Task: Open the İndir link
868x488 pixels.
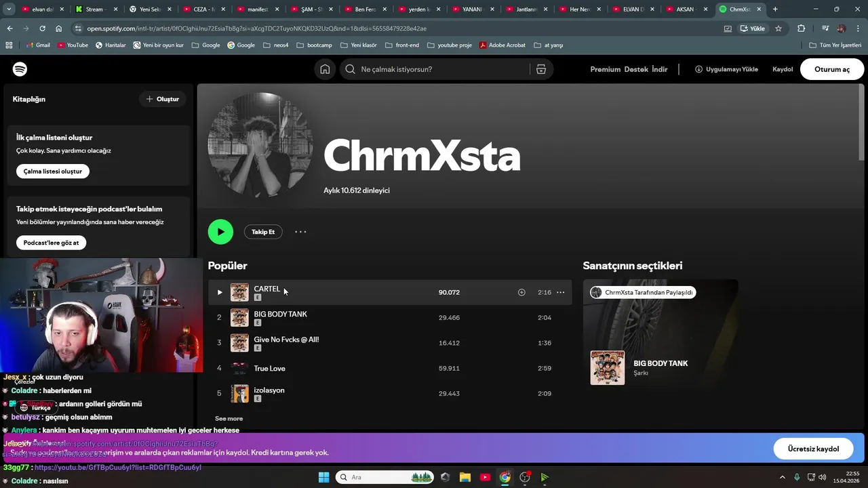Action: [x=660, y=69]
